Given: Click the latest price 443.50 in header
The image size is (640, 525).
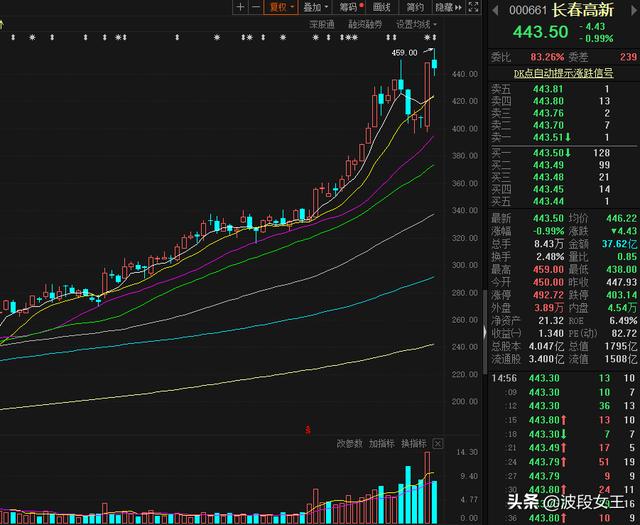Looking at the screenshot, I should coord(540,32).
